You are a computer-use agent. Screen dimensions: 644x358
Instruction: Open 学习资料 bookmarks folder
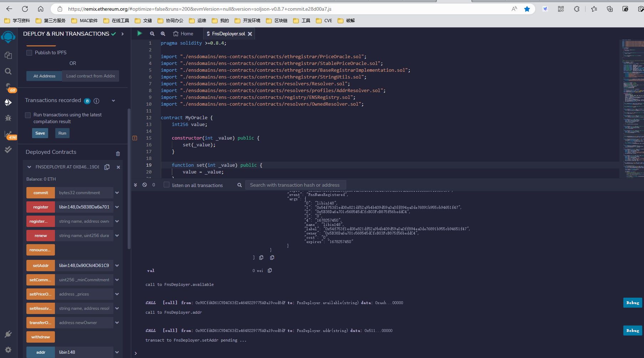click(x=17, y=21)
